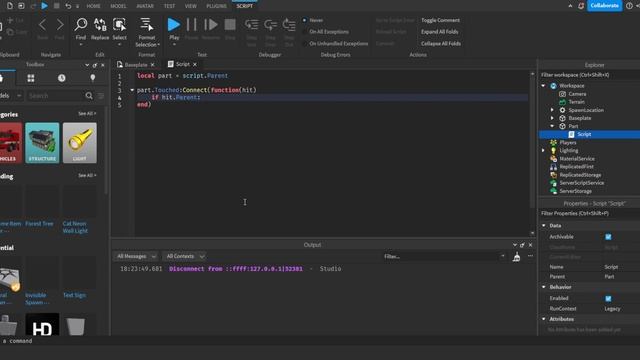
Task: Select the Never debug errors radio option
Action: pyautogui.click(x=304, y=20)
